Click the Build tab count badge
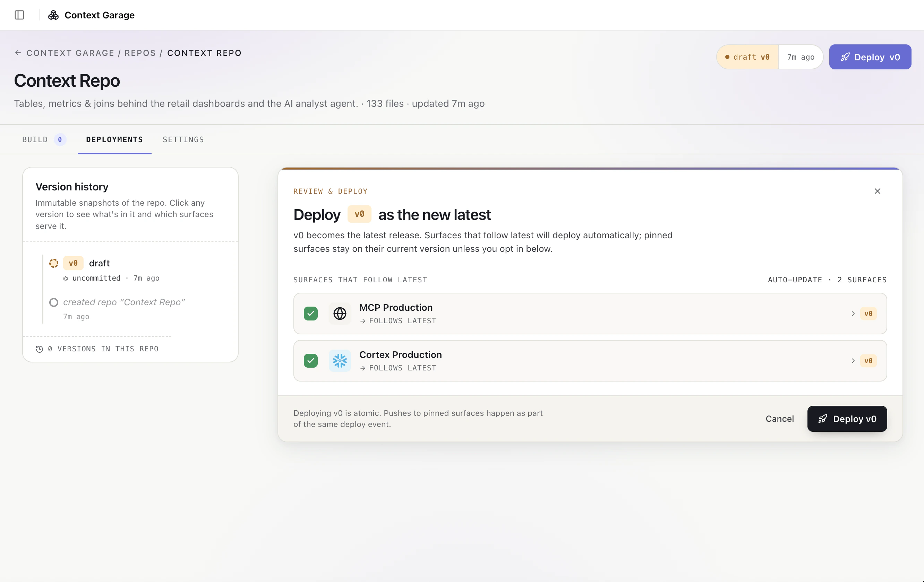Viewport: 924px width, 582px height. [60, 140]
